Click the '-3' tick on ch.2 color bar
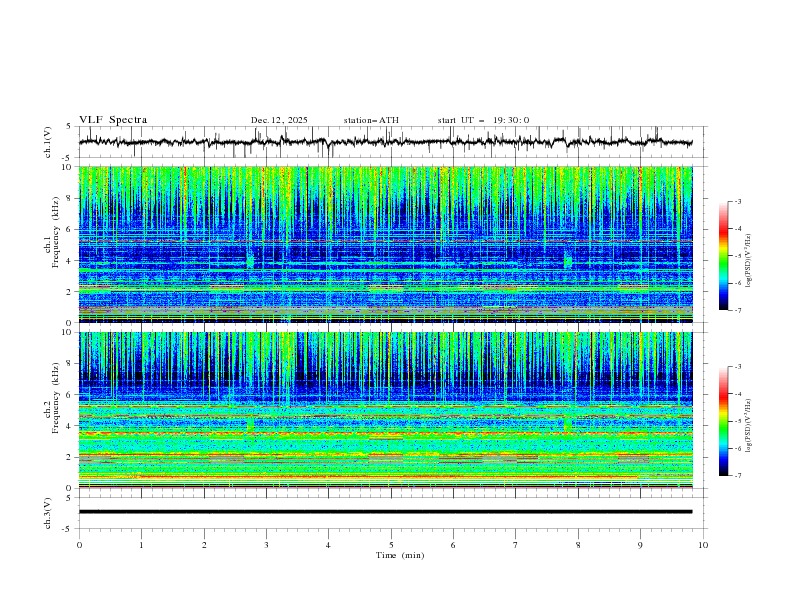The width and height of the screenshot is (792, 612). [x=737, y=367]
